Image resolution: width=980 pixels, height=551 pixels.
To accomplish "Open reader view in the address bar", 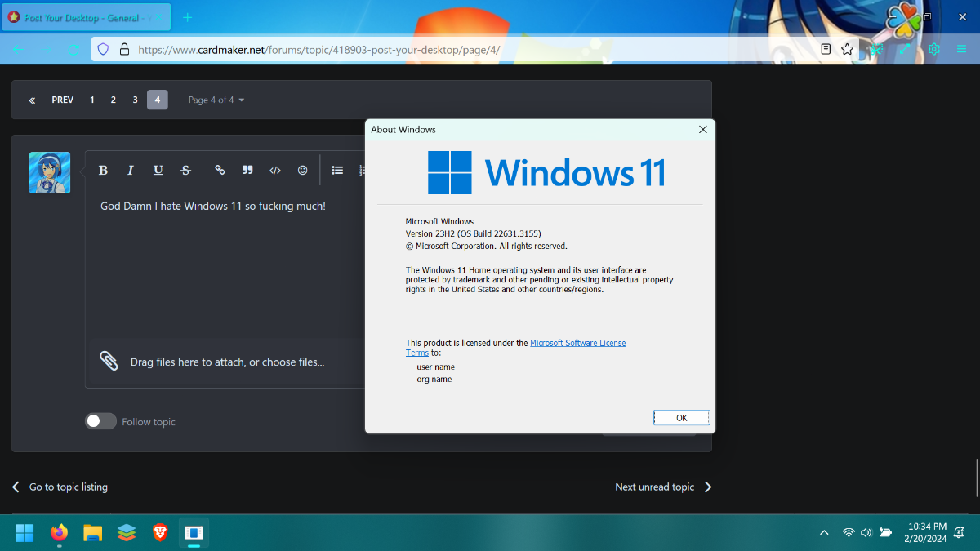I will pyautogui.click(x=826, y=49).
